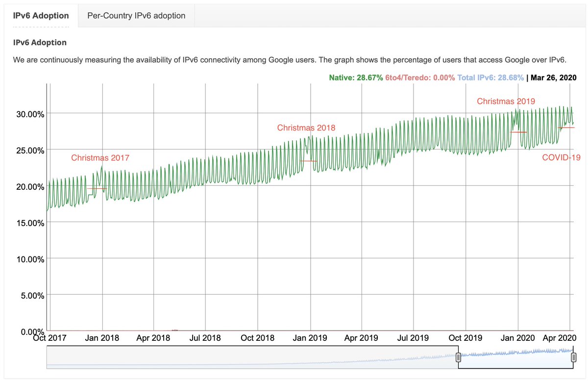This screenshot has width=588, height=383.
Task: Click the Christmas 2017 annotation
Action: (x=100, y=158)
